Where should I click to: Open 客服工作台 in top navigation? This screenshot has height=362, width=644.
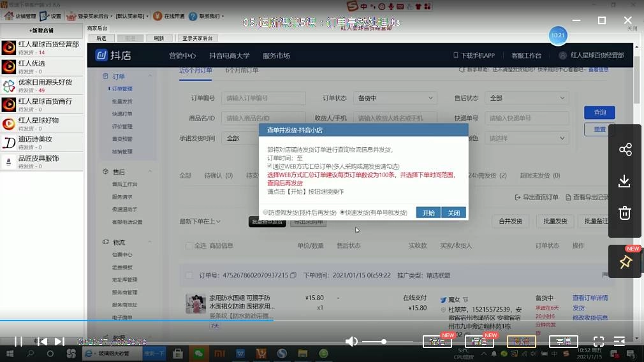coord(526,55)
